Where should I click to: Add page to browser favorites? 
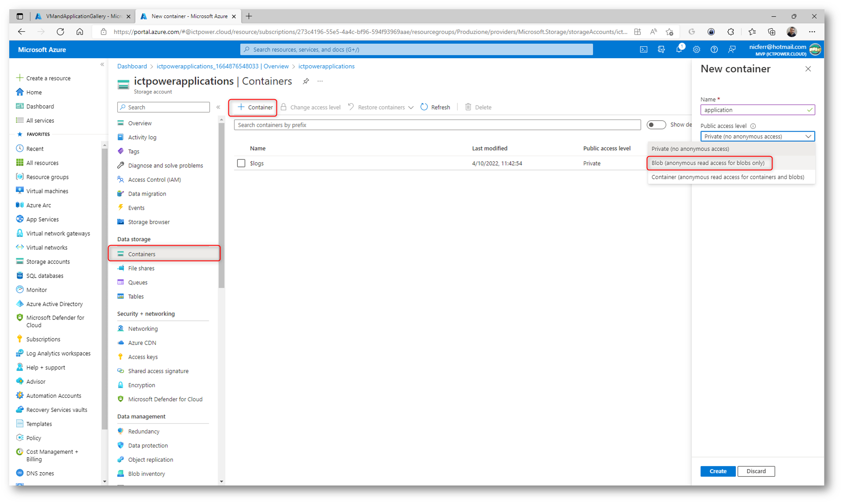pyautogui.click(x=669, y=32)
